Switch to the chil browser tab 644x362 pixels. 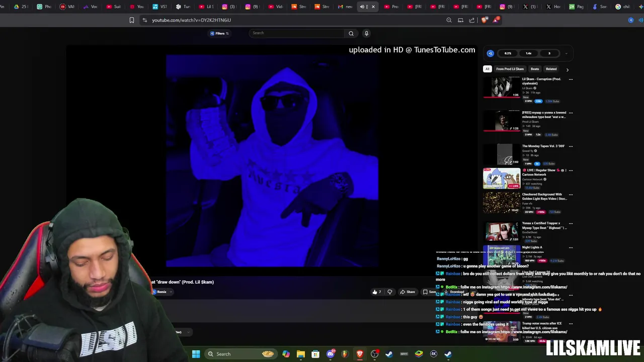click(623, 7)
